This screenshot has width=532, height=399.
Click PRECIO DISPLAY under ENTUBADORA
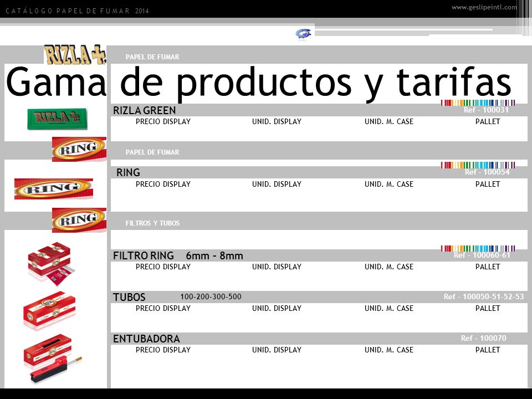tap(163, 350)
